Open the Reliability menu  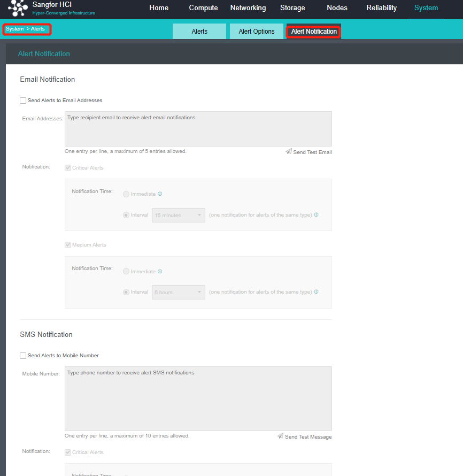click(x=381, y=8)
